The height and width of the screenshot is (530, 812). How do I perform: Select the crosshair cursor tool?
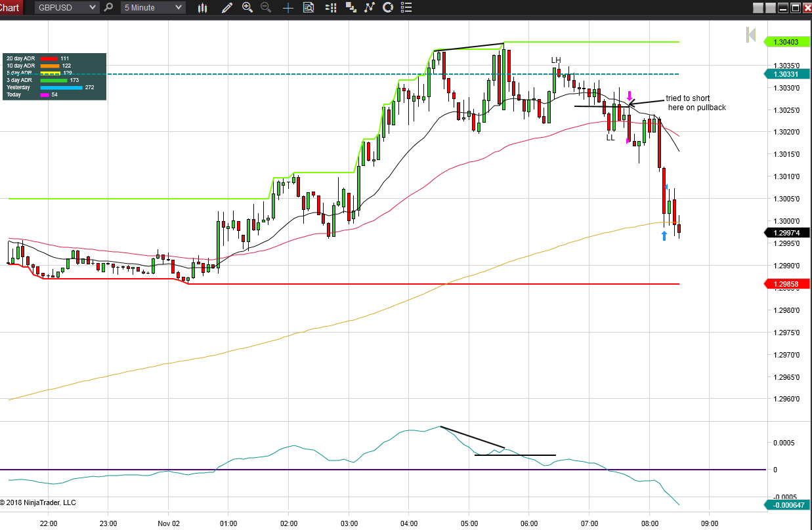click(288, 8)
